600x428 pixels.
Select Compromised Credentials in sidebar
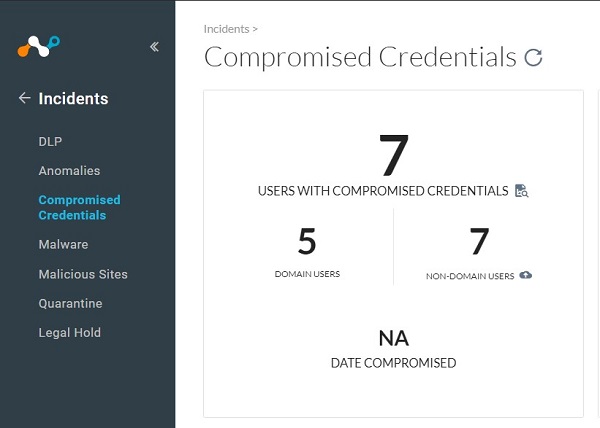(79, 207)
